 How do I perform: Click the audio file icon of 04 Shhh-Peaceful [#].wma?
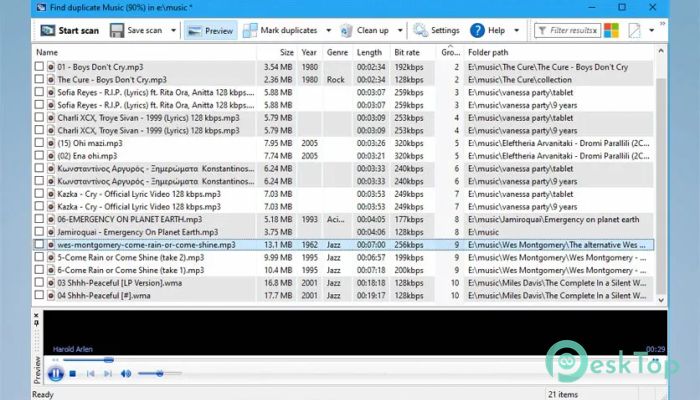tap(51, 296)
